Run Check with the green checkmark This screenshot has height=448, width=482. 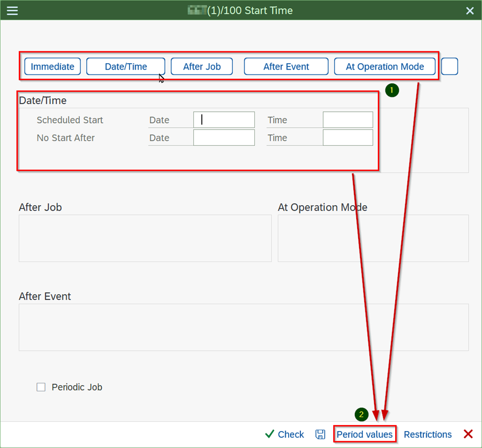pos(285,434)
